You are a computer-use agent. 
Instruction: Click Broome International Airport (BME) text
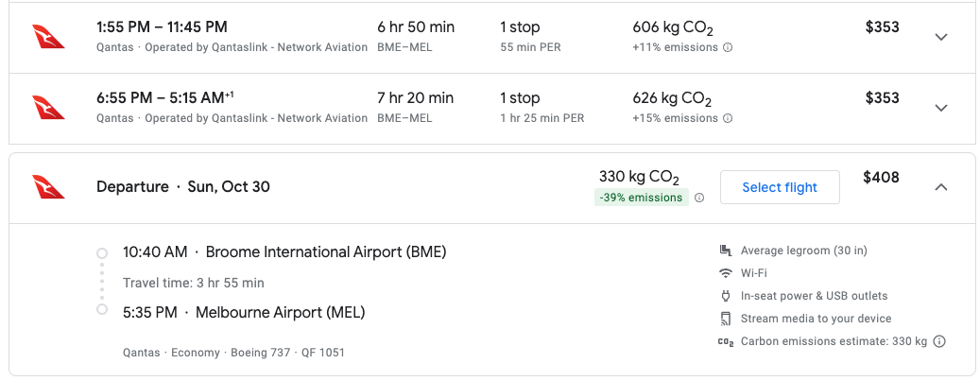coord(325,251)
